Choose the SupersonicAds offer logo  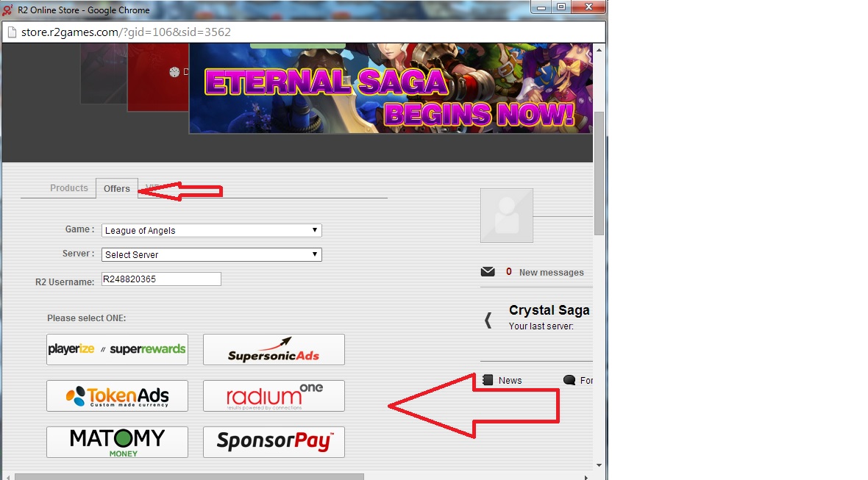[x=274, y=349]
